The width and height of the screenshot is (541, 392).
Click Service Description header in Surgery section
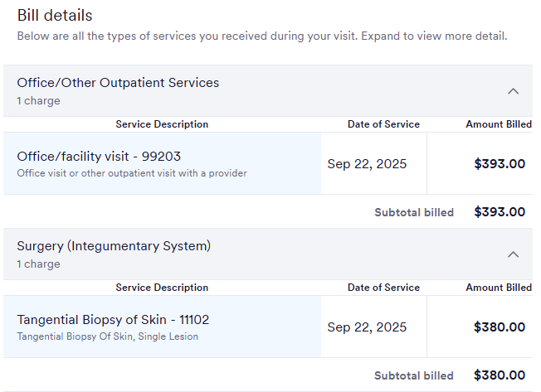162,288
